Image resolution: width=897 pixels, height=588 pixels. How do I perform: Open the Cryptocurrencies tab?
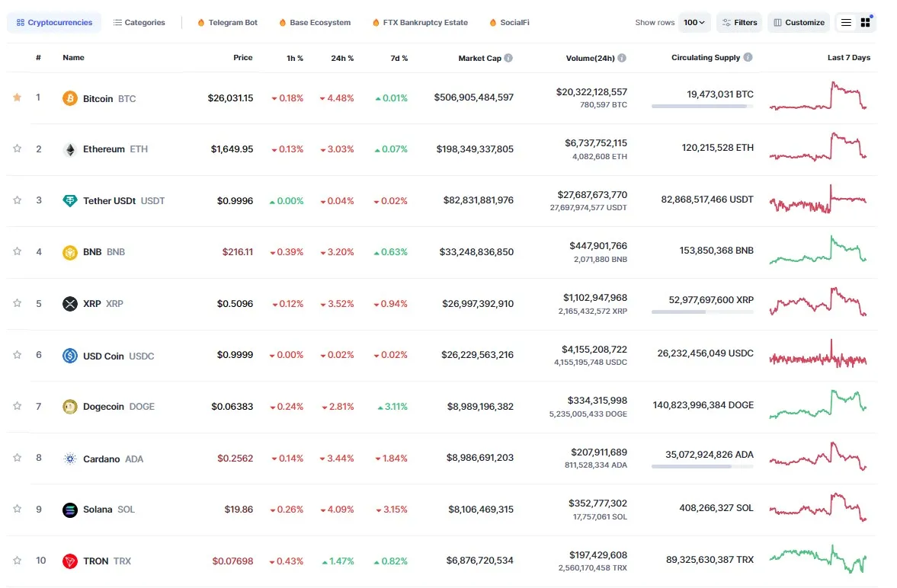[x=54, y=22]
